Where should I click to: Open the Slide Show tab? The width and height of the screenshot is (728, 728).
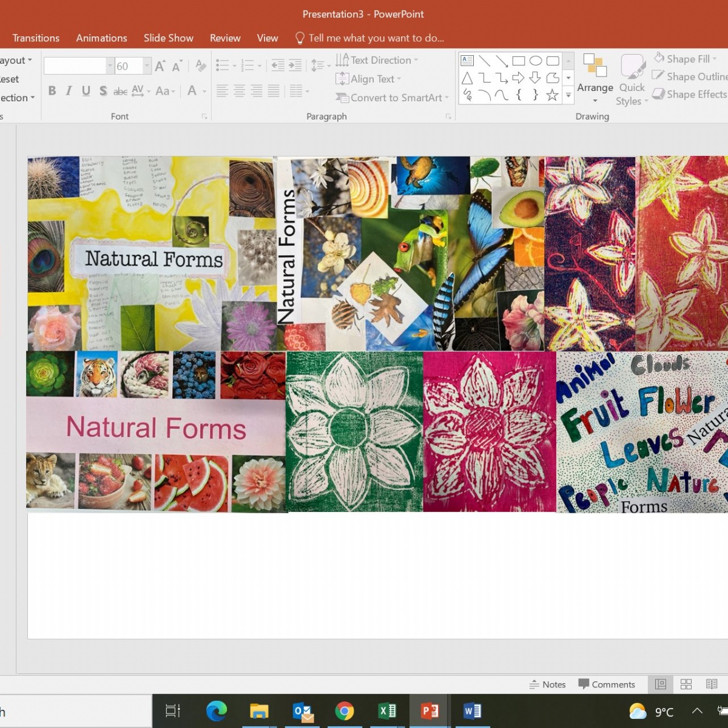(x=168, y=38)
